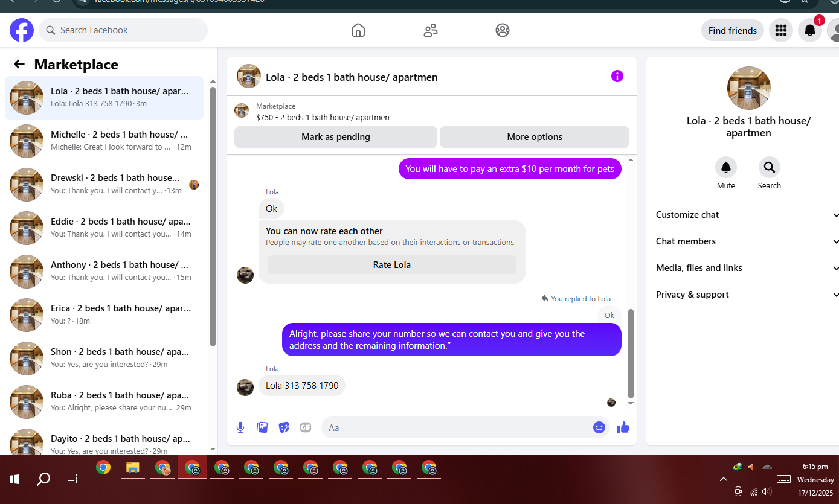Search in conversation magnifier icon
This screenshot has height=504, width=839.
coord(770,167)
